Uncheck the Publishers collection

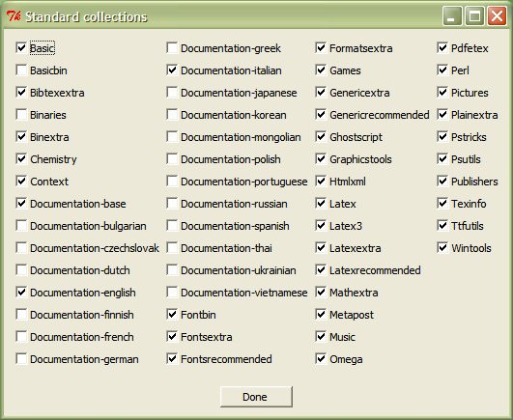click(x=442, y=182)
